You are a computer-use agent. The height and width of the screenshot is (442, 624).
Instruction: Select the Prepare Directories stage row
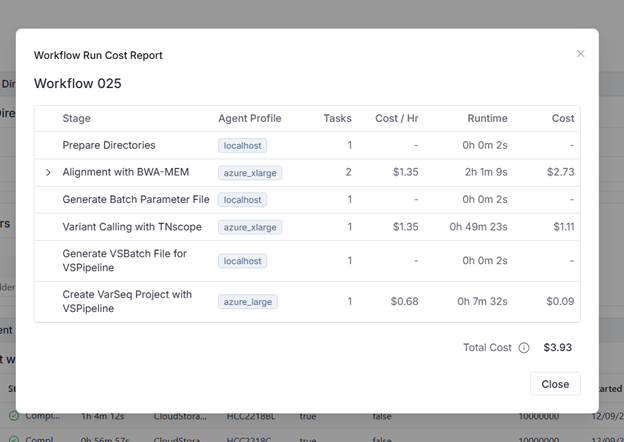tap(109, 146)
